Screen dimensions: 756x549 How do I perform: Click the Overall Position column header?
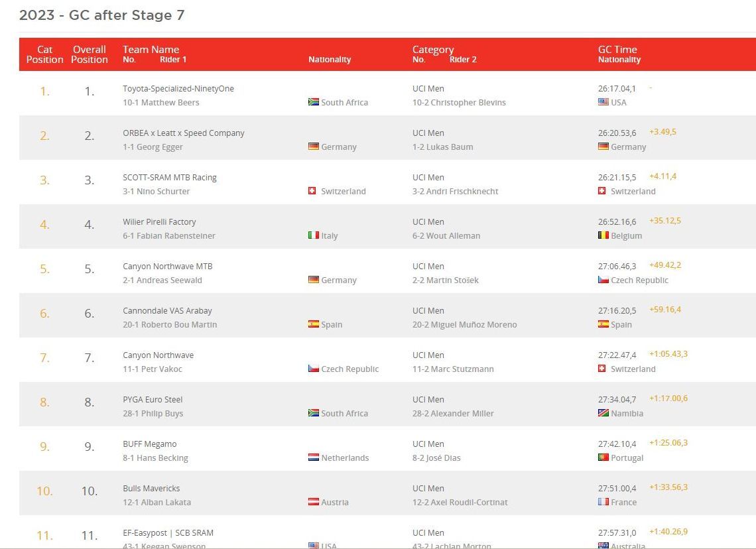[x=90, y=54]
